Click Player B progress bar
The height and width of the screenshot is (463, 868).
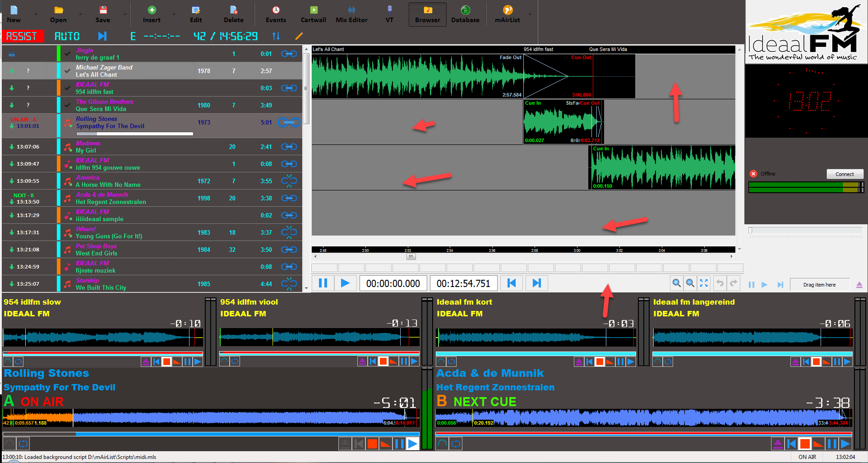tap(644, 434)
